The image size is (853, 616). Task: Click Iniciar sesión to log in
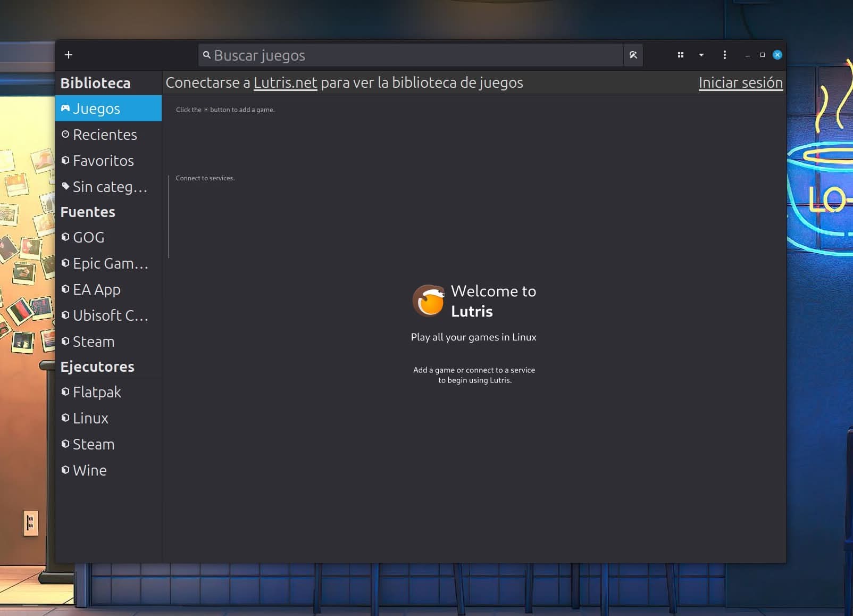click(740, 83)
